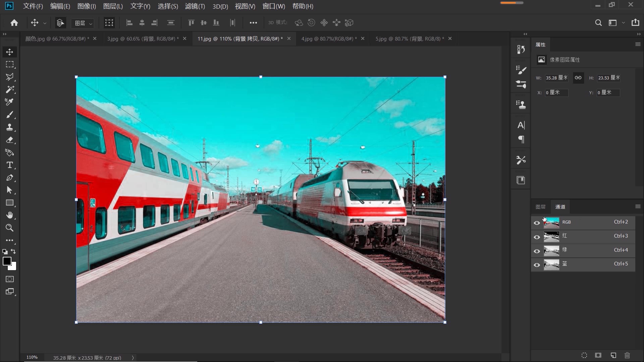
Task: Switch to the 图层 panel tab
Action: 540,207
